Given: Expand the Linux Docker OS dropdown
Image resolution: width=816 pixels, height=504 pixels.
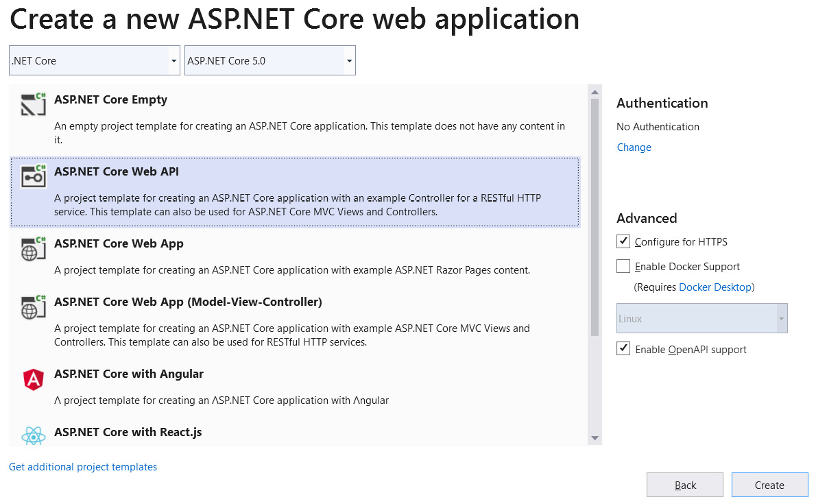Looking at the screenshot, I should pos(781,318).
